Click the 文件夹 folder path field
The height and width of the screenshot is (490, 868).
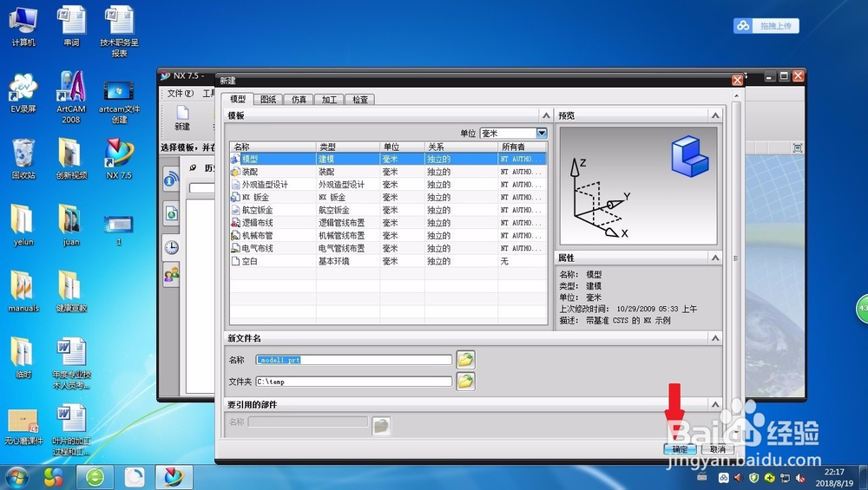(x=354, y=382)
